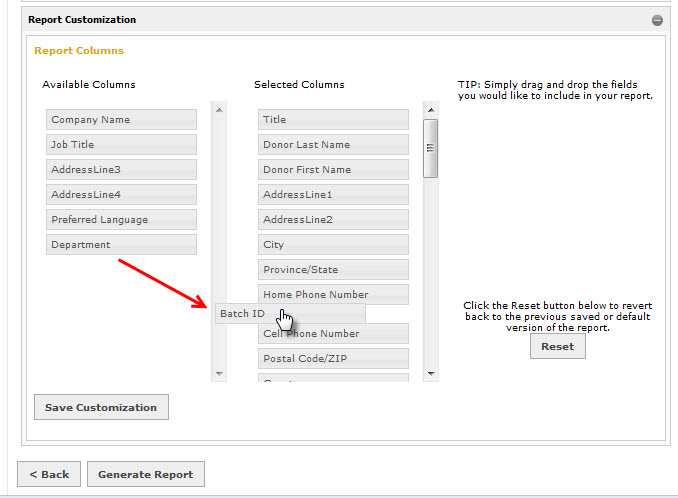Viewport: 678px width, 498px height.
Task: Select AddressLine4 in Available Columns
Action: [x=121, y=195]
